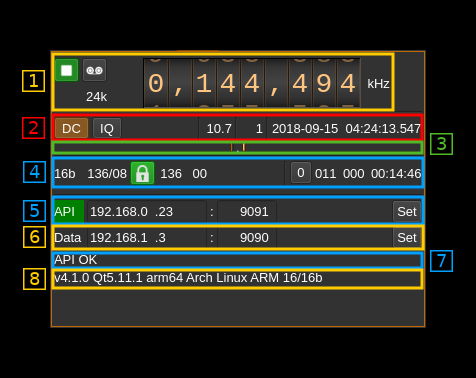The image size is (476, 378).
Task: Click the timestamp 2018-09-15 04:24:13.547
Action: click(x=346, y=128)
